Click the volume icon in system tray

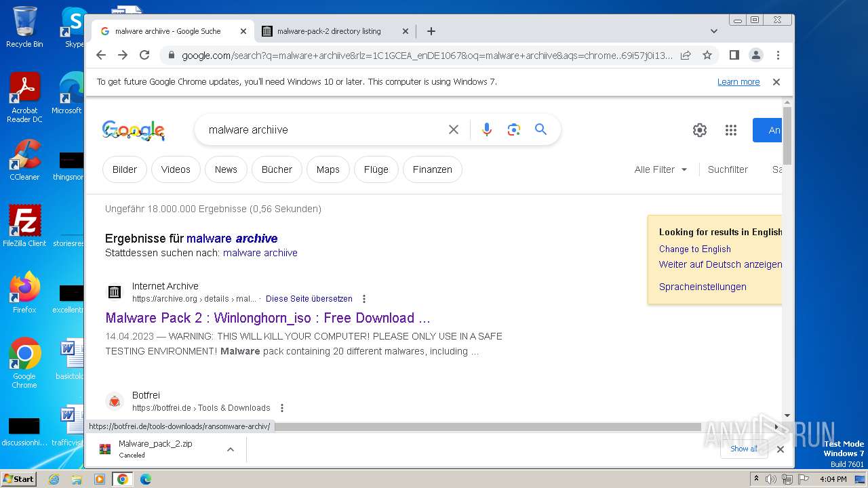[771, 479]
